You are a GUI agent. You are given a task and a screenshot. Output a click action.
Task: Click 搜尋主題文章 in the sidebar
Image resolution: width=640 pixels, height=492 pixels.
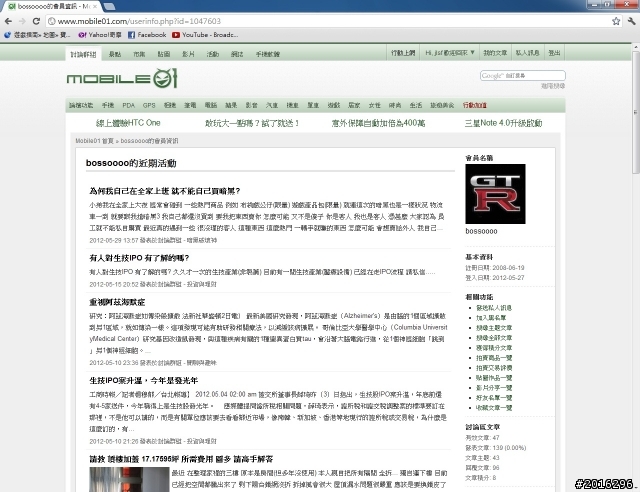click(x=494, y=328)
